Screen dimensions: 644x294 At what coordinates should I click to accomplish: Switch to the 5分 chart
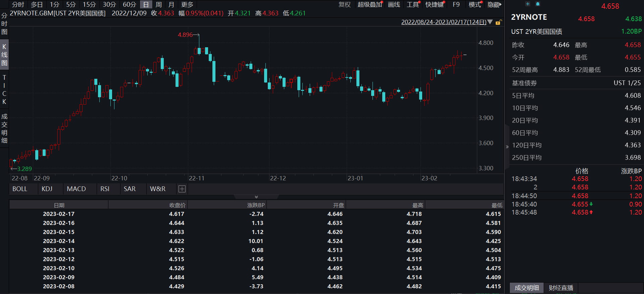click(71, 5)
